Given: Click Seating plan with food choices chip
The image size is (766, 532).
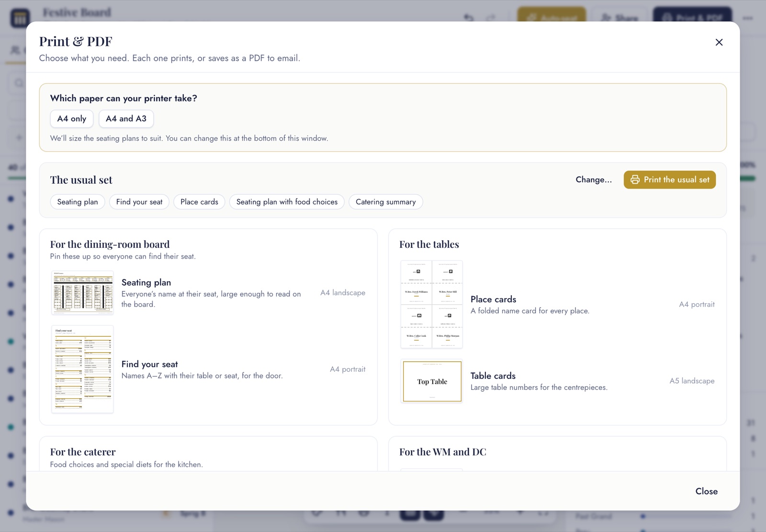Looking at the screenshot, I should 287,202.
